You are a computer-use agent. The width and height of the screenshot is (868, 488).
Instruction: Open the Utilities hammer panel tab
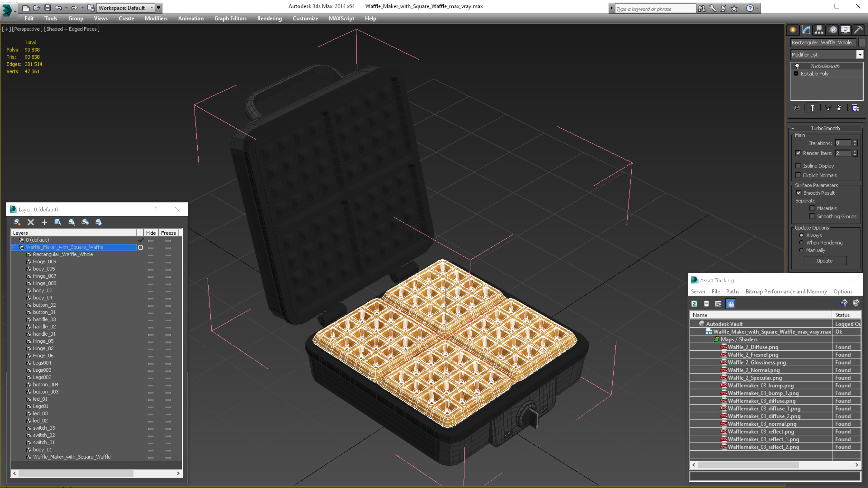858,30
